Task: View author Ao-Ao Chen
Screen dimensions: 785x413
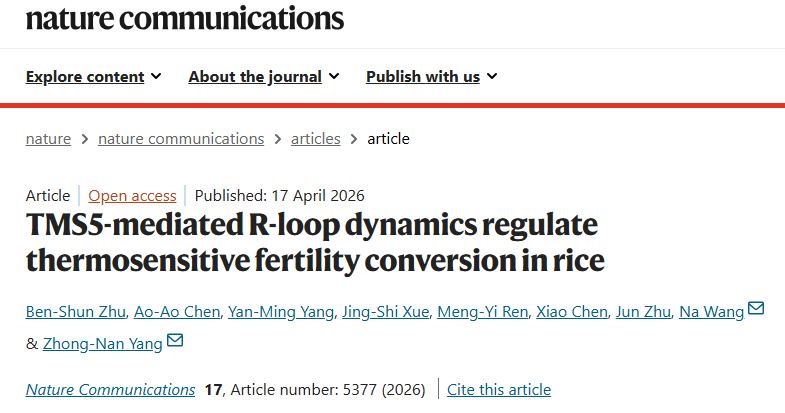Action: (x=177, y=312)
